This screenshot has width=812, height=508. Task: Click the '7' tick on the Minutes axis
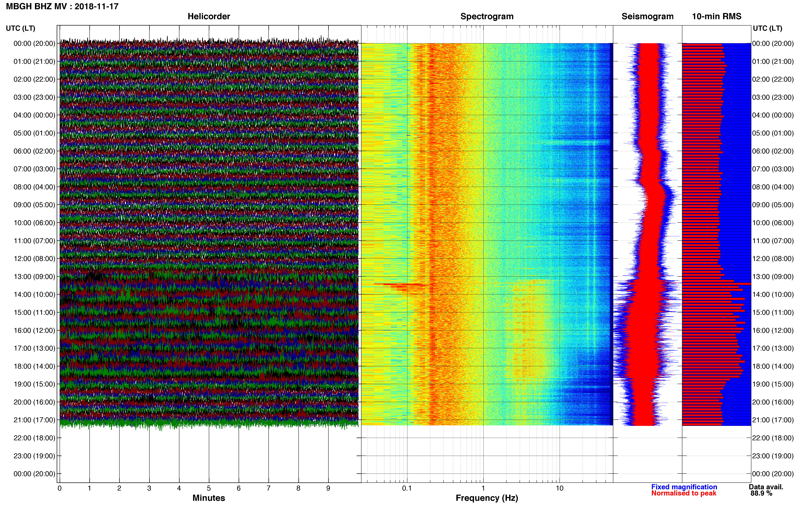pos(269,488)
